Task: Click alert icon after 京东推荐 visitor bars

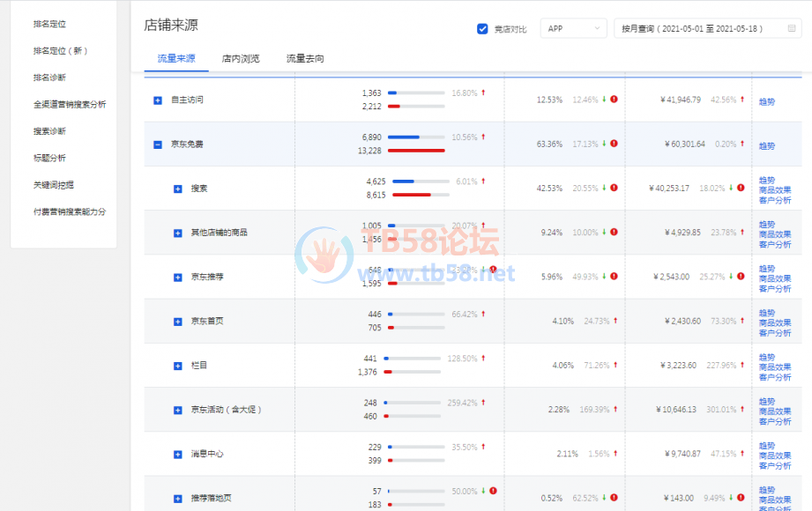Action: coord(493,270)
